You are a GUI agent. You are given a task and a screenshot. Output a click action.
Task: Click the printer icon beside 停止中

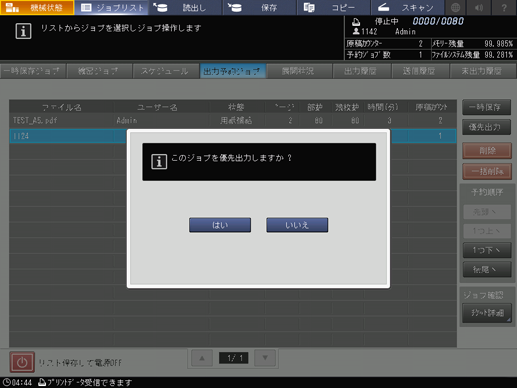356,22
